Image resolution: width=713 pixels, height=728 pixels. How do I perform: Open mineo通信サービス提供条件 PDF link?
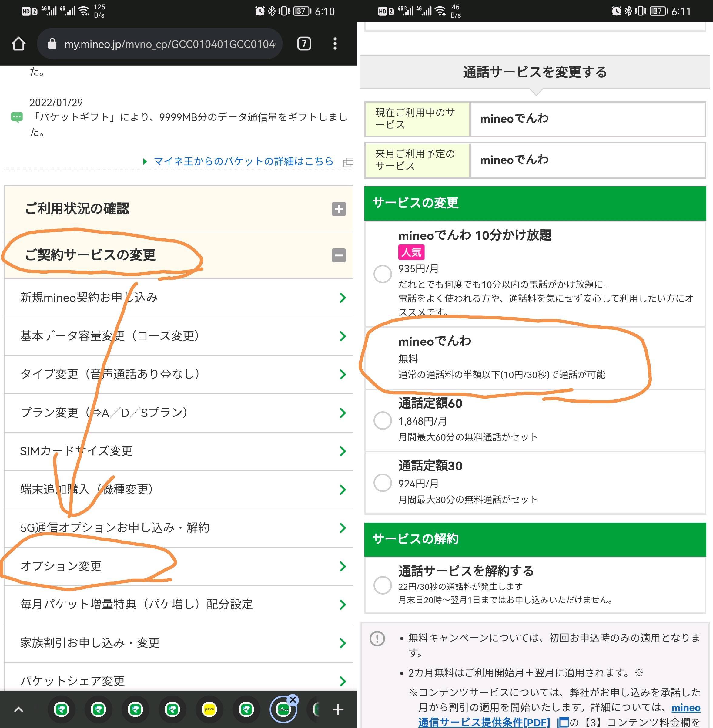coord(484,722)
